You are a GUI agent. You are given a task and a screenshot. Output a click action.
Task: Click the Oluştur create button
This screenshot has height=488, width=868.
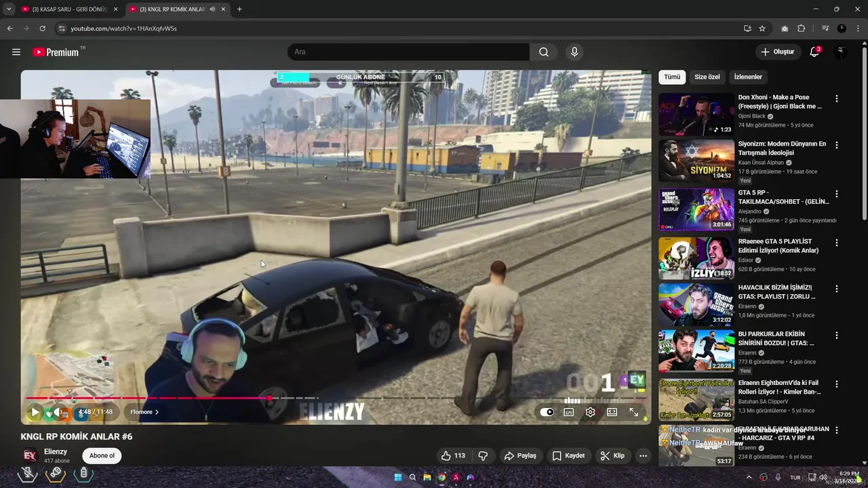click(x=777, y=52)
